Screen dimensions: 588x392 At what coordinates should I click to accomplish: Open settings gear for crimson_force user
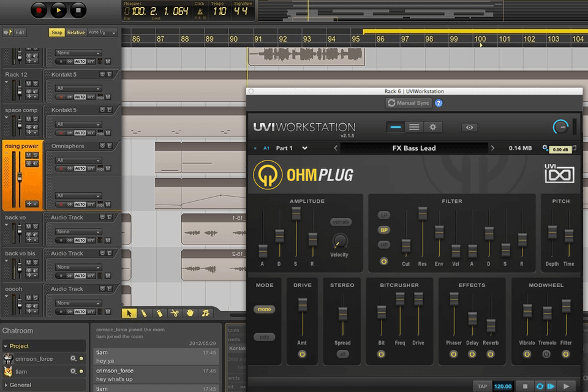[73, 358]
